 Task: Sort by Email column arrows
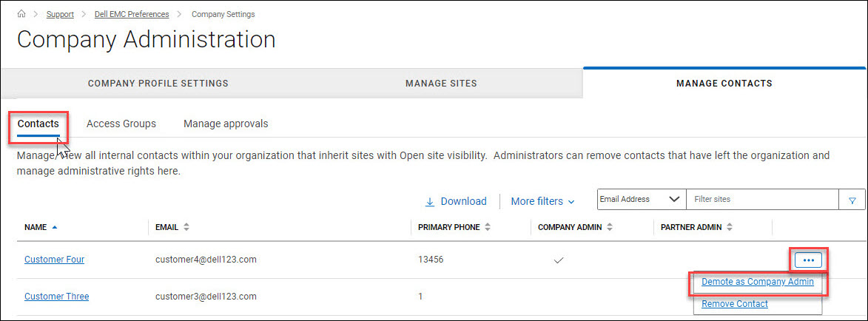186,227
